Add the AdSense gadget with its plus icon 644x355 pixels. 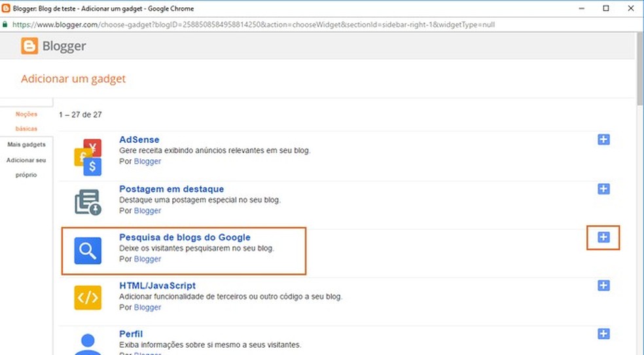(603, 140)
